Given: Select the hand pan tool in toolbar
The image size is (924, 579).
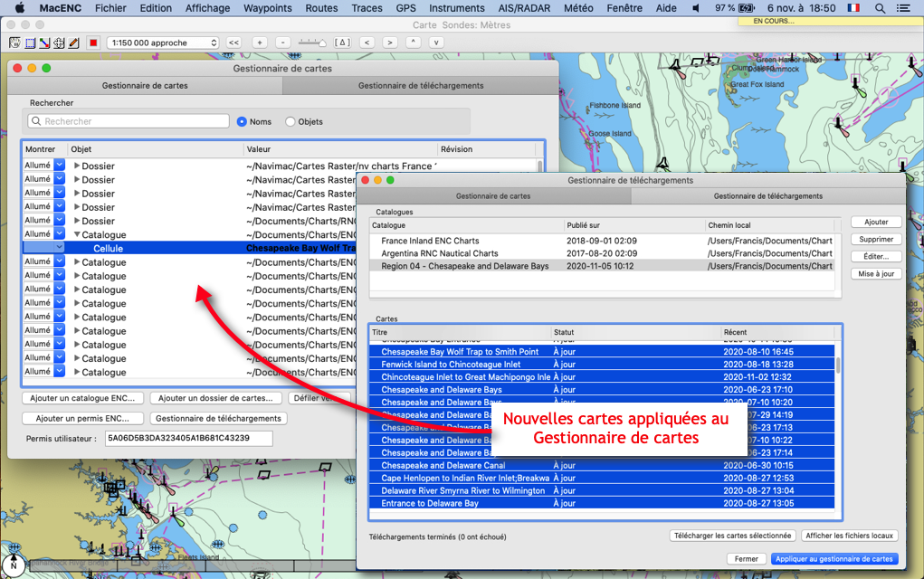Looking at the screenshot, I should pos(14,43).
